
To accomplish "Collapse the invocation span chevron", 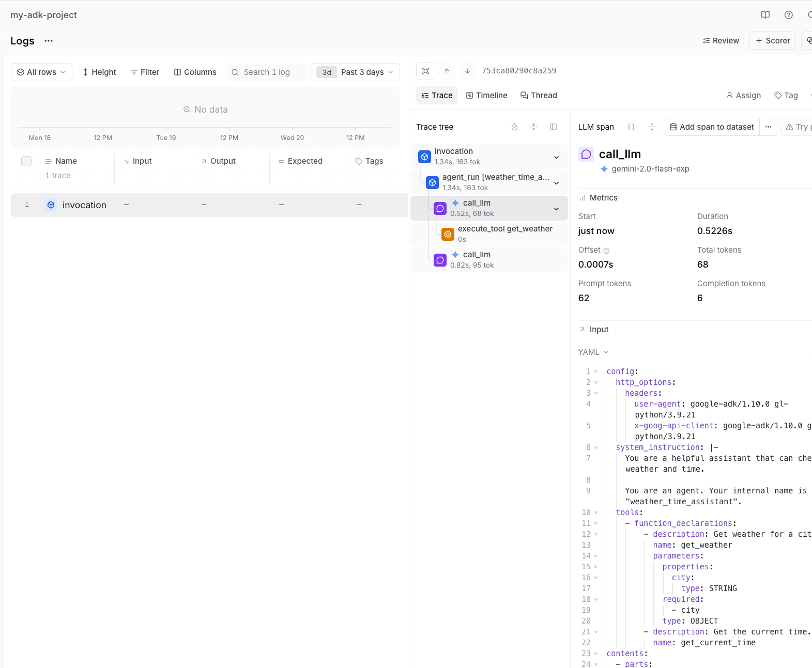I will pyautogui.click(x=556, y=157).
